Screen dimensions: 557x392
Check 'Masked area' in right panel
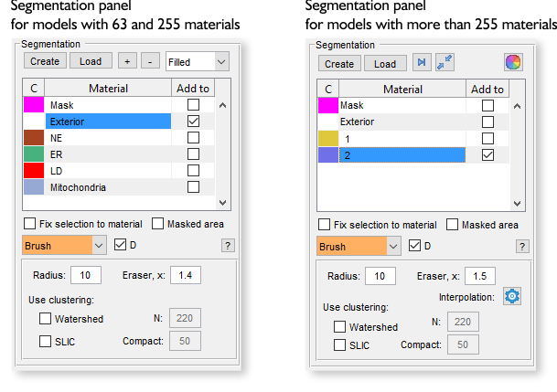tap(451, 225)
